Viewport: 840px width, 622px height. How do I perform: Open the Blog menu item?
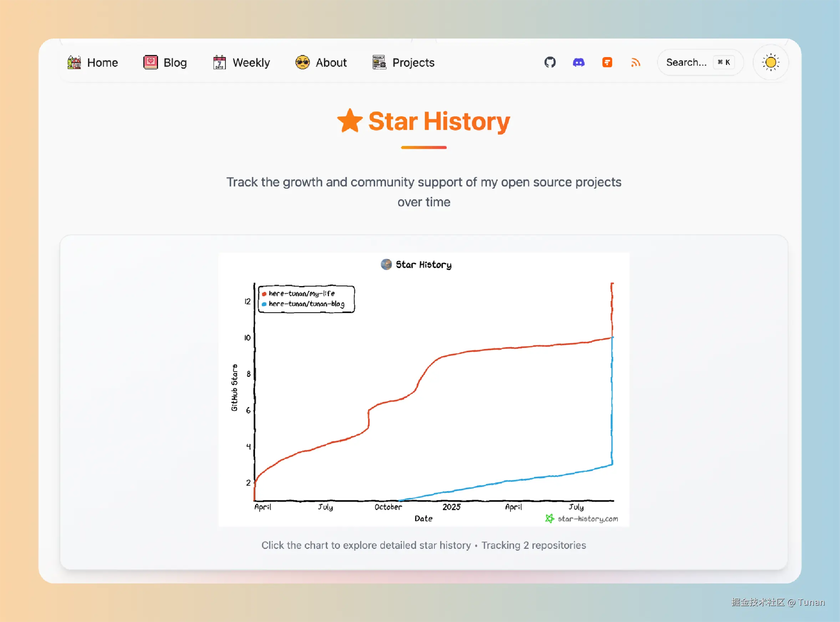tap(175, 62)
